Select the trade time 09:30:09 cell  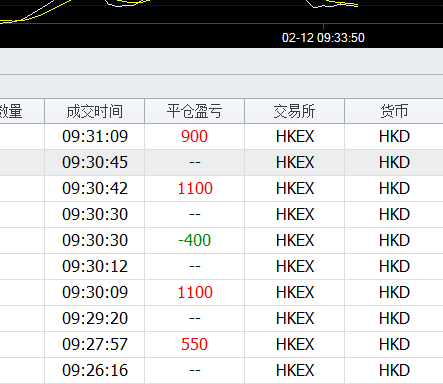(95, 292)
